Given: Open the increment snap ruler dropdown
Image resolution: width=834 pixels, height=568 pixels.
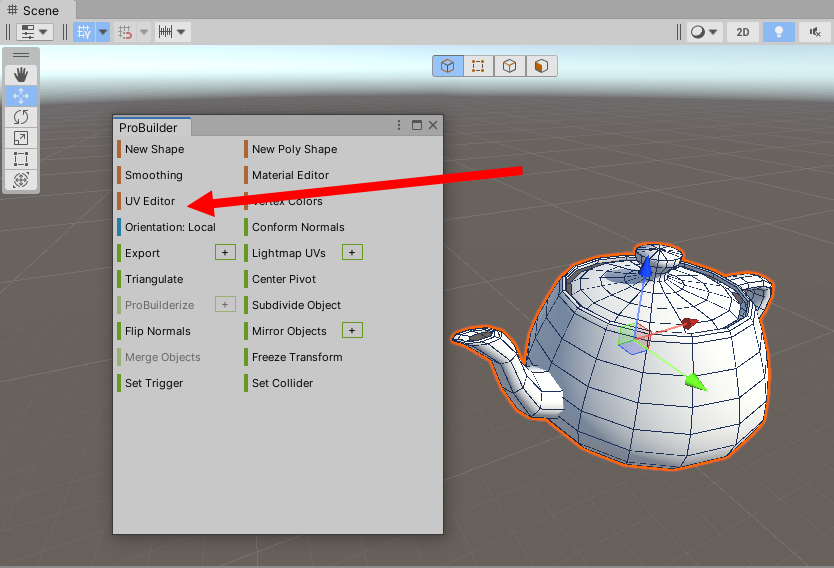Looking at the screenshot, I should [172, 32].
